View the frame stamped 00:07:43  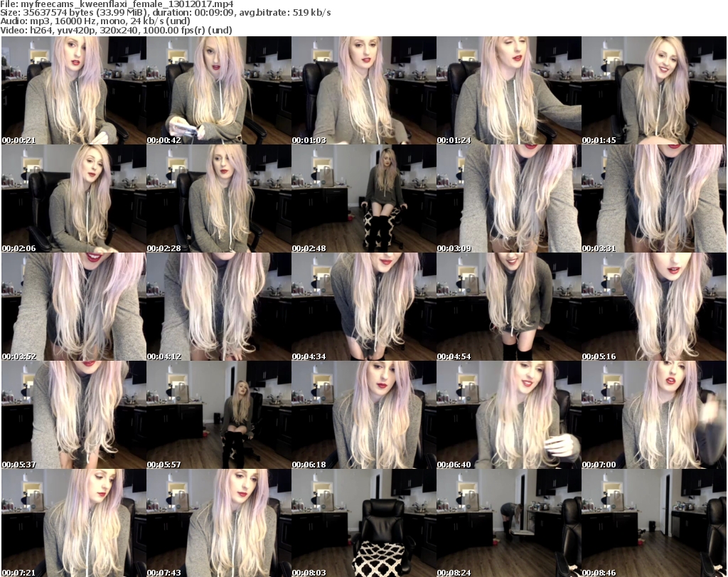(219, 523)
